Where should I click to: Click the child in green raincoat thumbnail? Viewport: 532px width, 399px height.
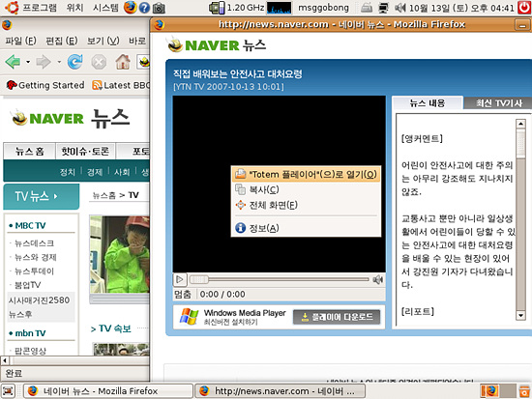click(119, 254)
